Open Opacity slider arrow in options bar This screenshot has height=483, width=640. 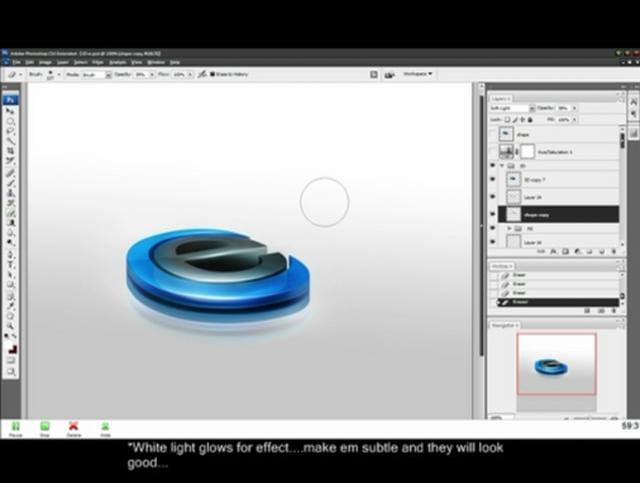click(151, 75)
